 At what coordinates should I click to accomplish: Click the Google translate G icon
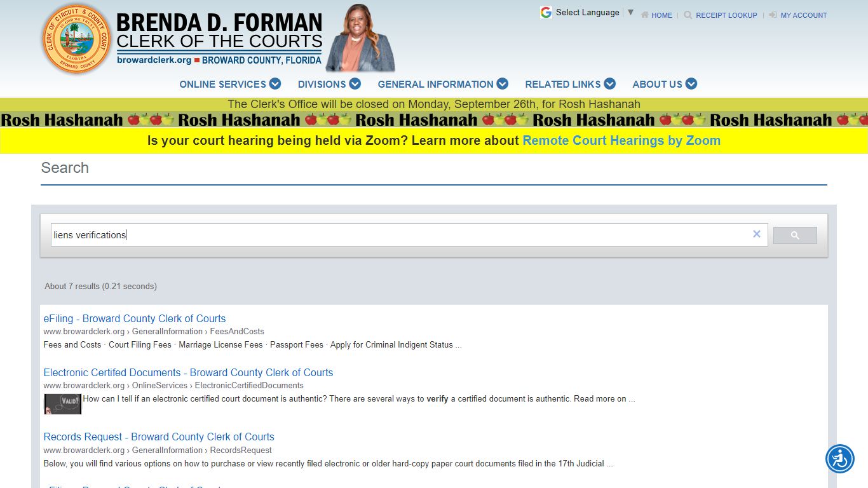pyautogui.click(x=546, y=12)
